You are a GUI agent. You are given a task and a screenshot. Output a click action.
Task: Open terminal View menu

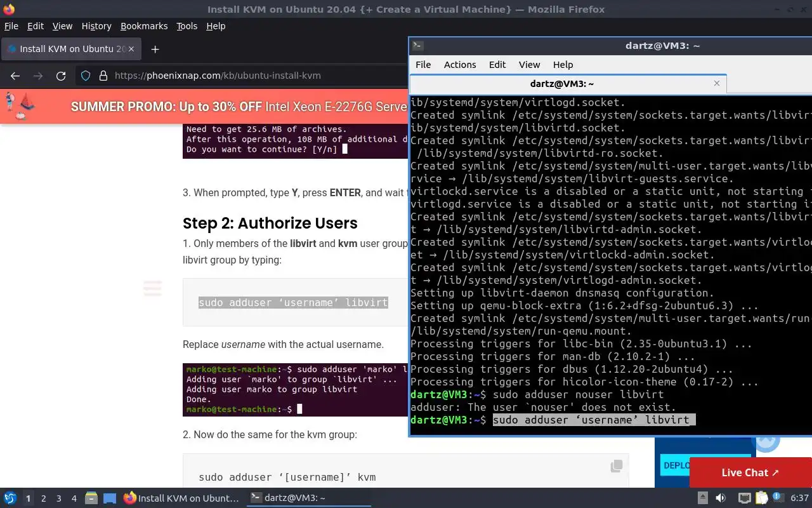click(529, 65)
